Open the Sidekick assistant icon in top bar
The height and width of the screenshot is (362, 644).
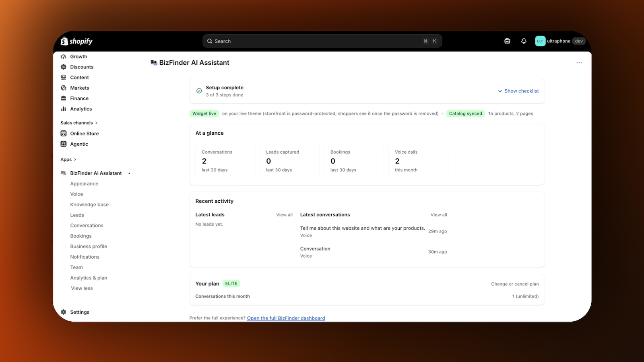point(507,41)
